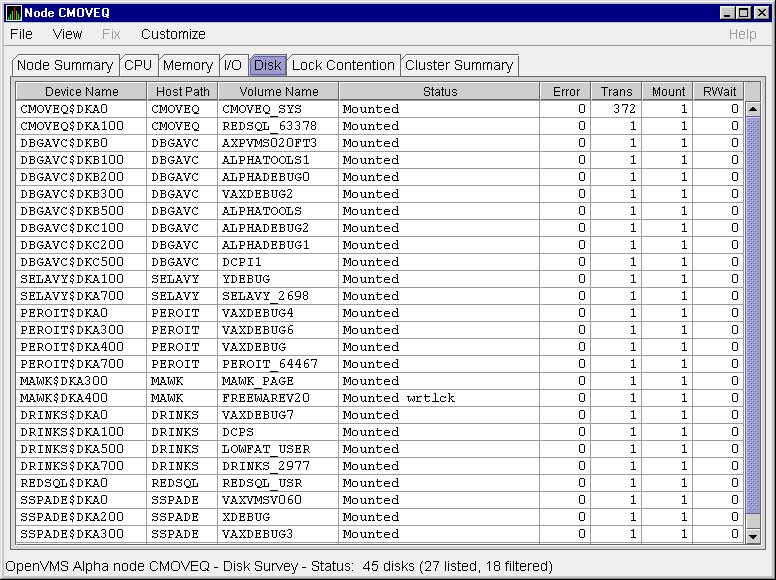The width and height of the screenshot is (776, 580).
Task: Switch to the Memory tab
Action: tap(188, 65)
